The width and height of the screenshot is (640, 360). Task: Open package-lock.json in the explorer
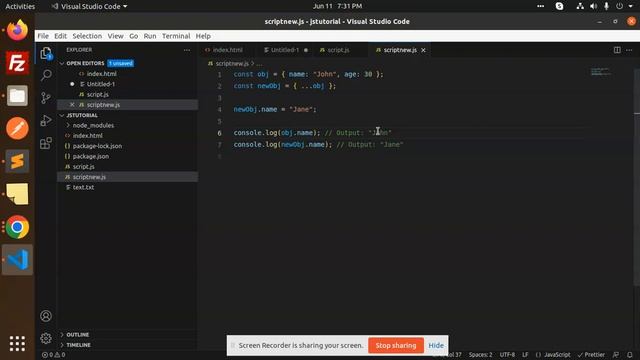click(97, 146)
